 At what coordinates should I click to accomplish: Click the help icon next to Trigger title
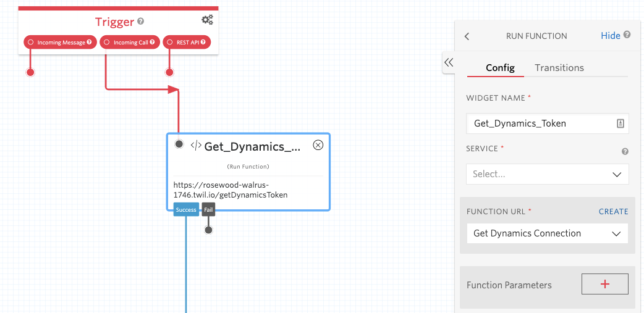(140, 22)
